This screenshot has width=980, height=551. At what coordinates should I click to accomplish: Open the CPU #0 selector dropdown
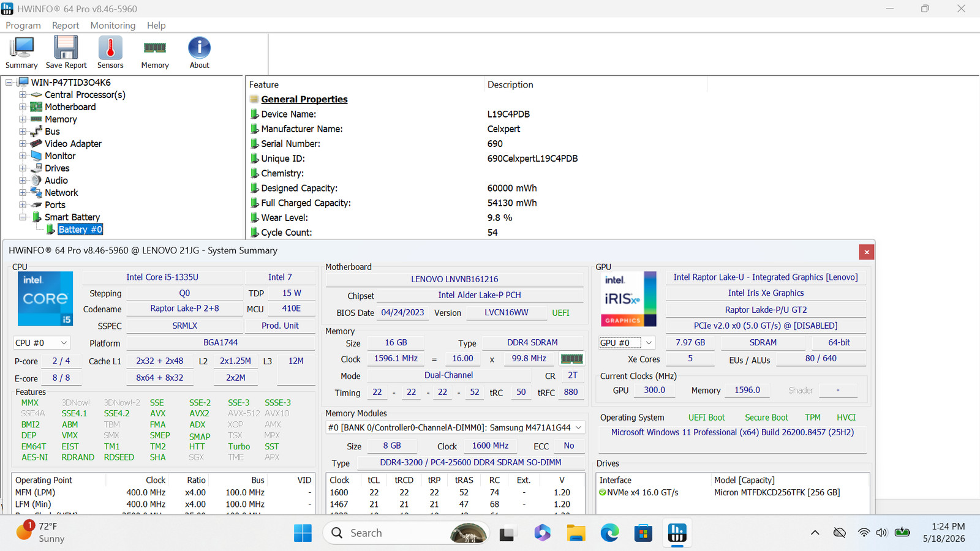pyautogui.click(x=42, y=343)
